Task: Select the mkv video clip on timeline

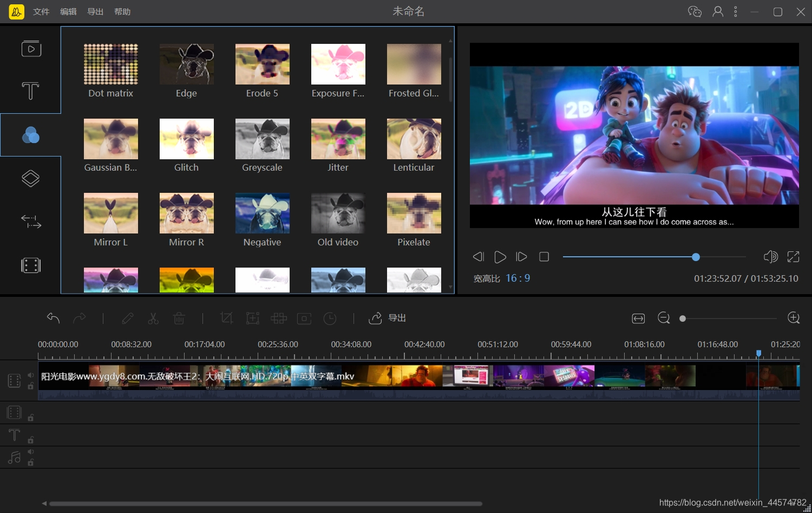Action: click(x=418, y=382)
